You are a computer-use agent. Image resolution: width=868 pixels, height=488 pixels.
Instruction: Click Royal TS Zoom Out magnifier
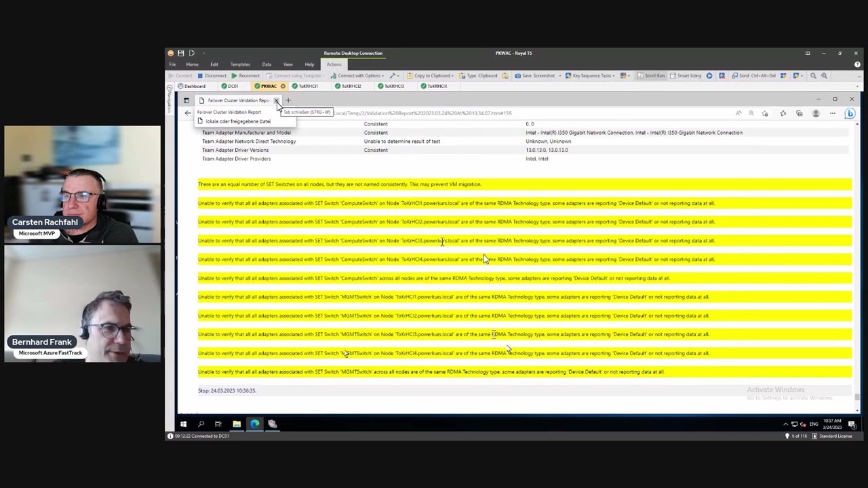813,76
